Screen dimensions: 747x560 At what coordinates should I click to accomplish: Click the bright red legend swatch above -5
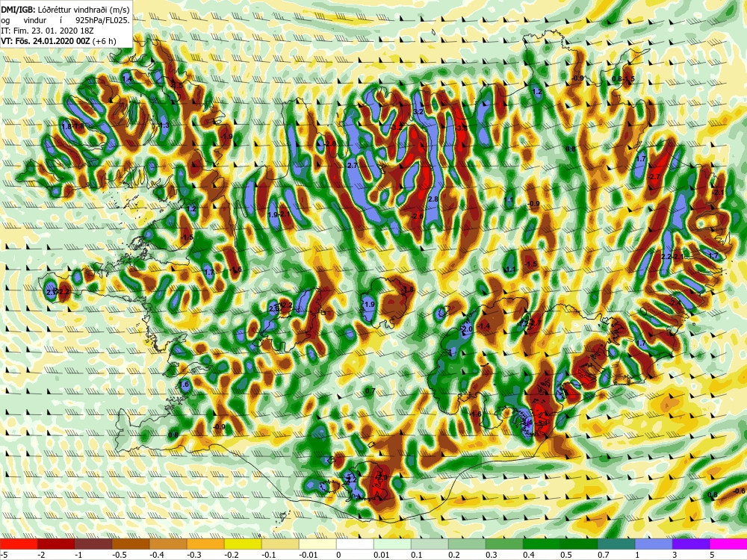[19, 544]
